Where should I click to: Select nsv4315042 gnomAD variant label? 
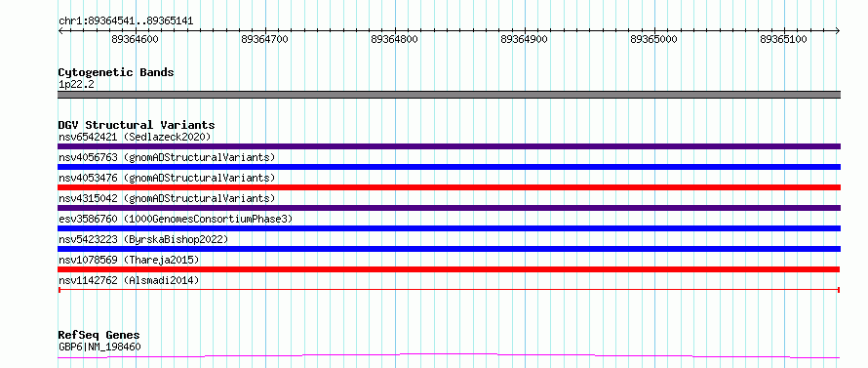click(x=167, y=198)
